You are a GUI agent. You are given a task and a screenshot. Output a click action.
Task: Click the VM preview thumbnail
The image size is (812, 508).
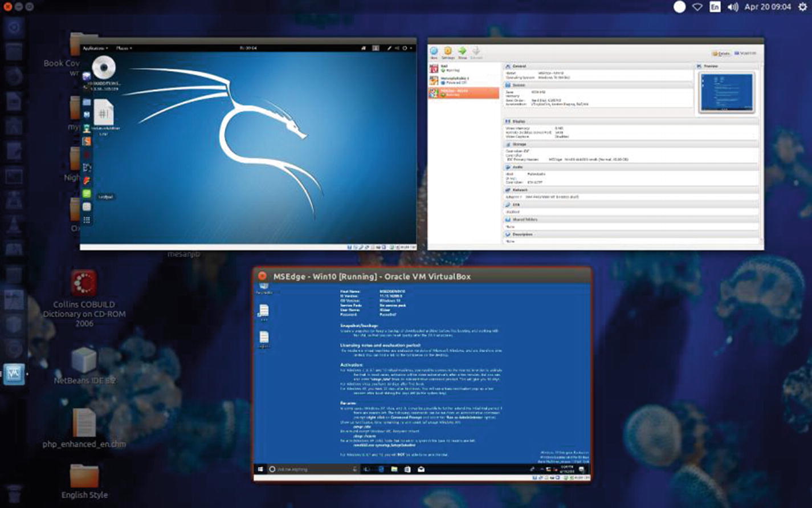pyautogui.click(x=727, y=92)
